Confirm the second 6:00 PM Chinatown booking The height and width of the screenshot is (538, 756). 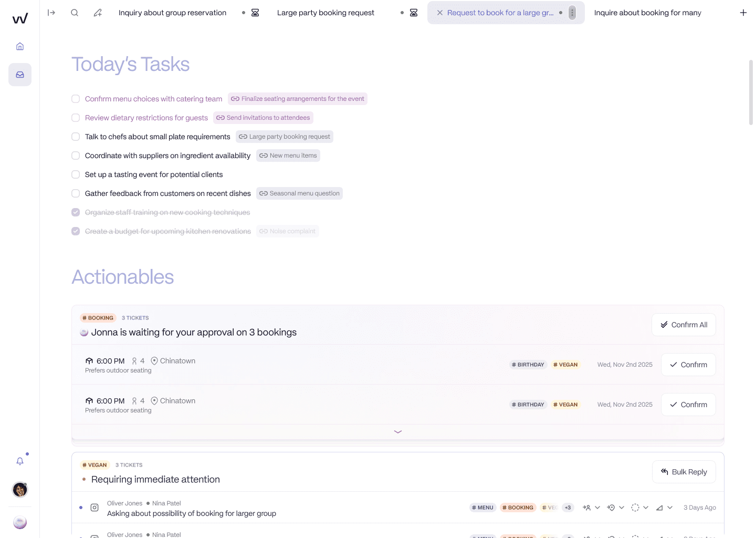[x=688, y=405]
